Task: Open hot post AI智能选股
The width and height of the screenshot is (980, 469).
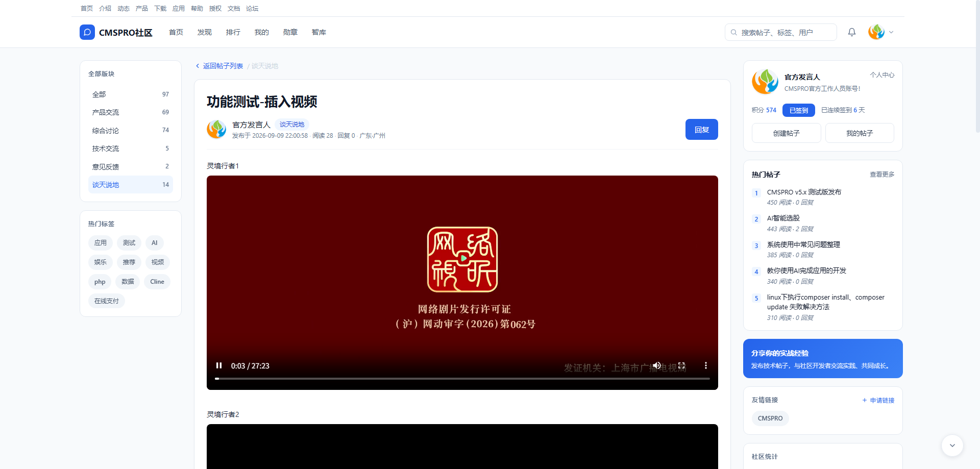Action: click(x=783, y=218)
